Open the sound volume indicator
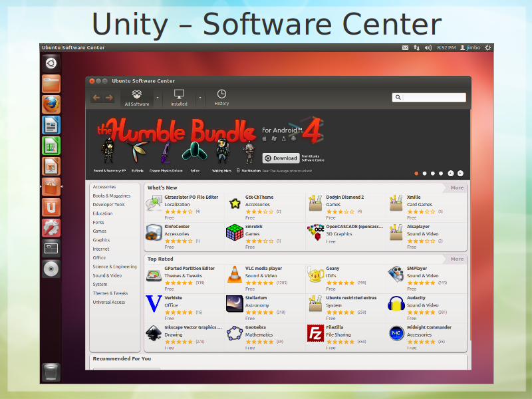 428,48
